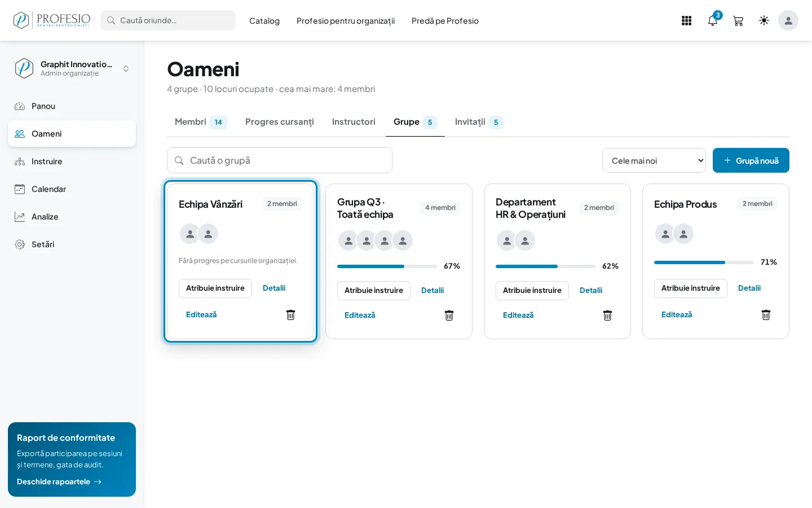
Task: Delete the Echipa Vânzări group
Action: [x=290, y=315]
